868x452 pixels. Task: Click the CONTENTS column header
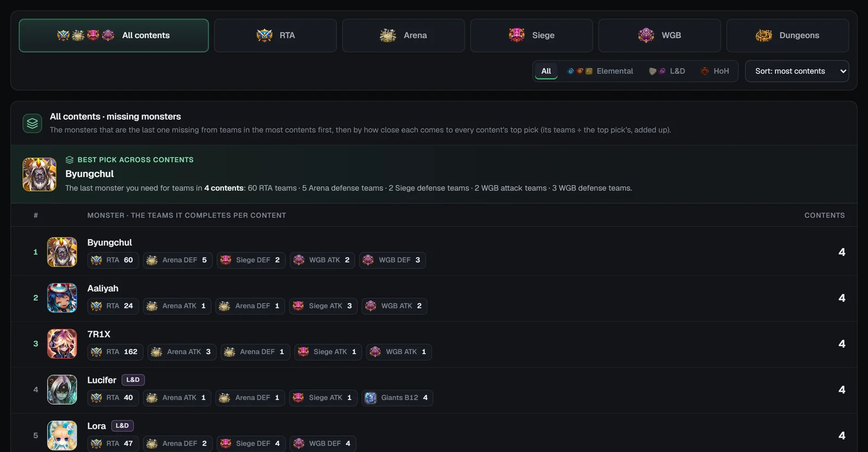pos(824,215)
